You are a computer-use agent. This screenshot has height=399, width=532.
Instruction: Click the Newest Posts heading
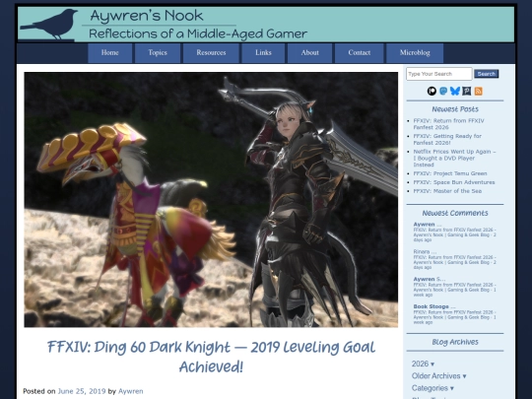[455, 109]
